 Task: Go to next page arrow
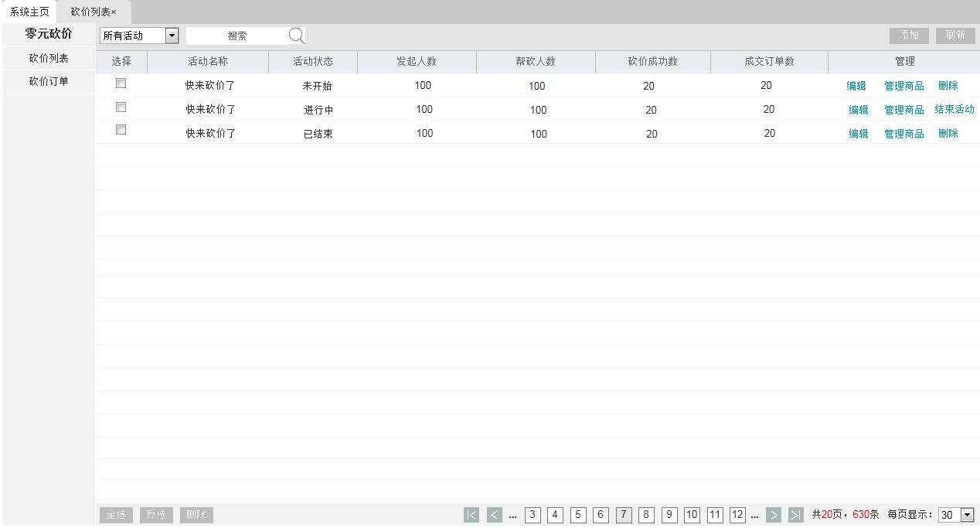point(774,515)
